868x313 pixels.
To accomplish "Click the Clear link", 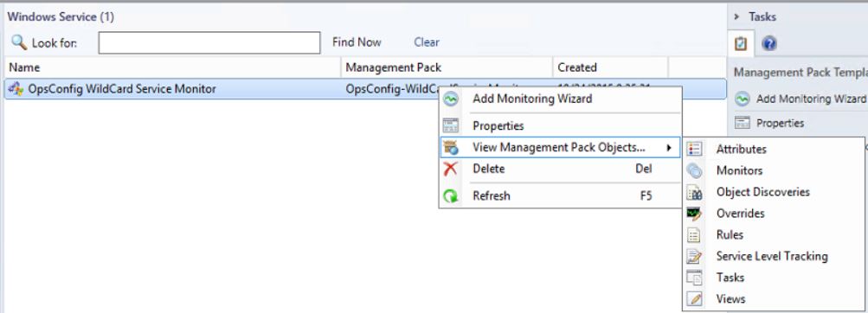I will [x=427, y=42].
